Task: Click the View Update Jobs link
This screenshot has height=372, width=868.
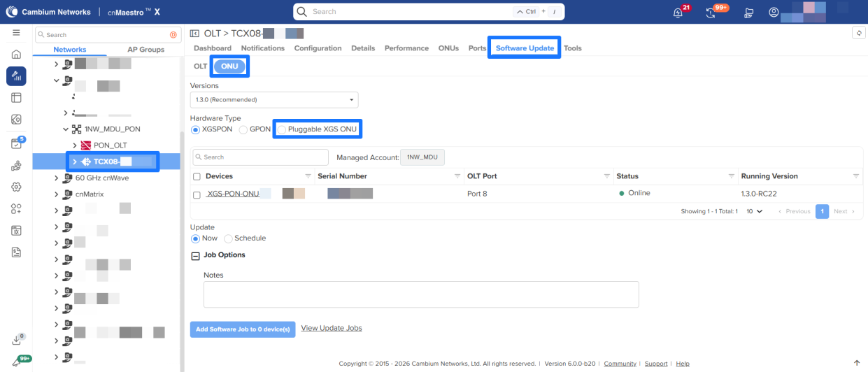Action: coord(331,328)
